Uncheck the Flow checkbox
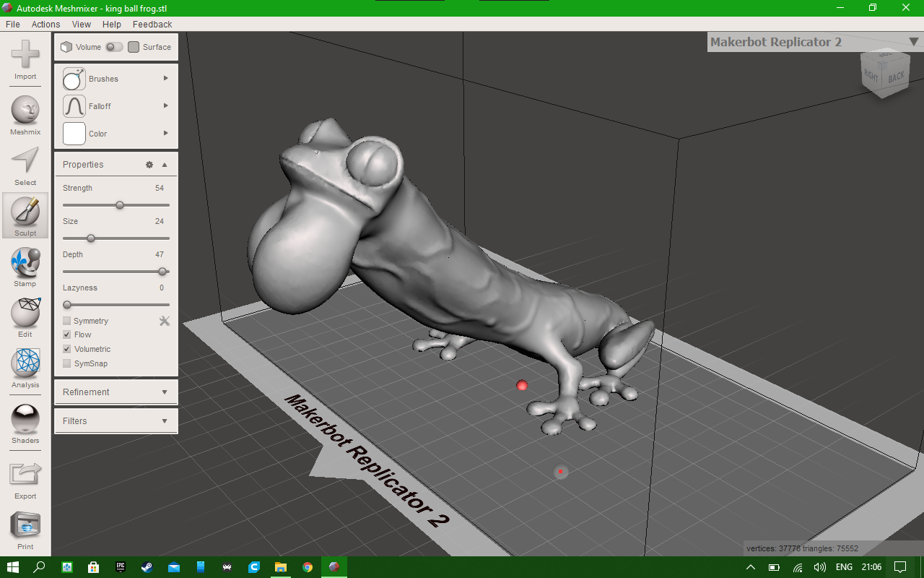This screenshot has width=924, height=578. 67,335
